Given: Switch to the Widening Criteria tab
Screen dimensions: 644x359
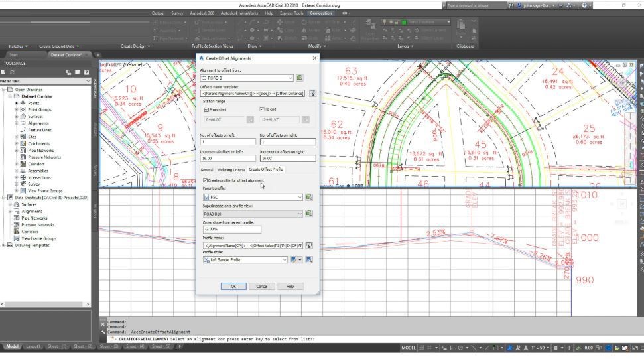Looking at the screenshot, I should coord(231,169).
